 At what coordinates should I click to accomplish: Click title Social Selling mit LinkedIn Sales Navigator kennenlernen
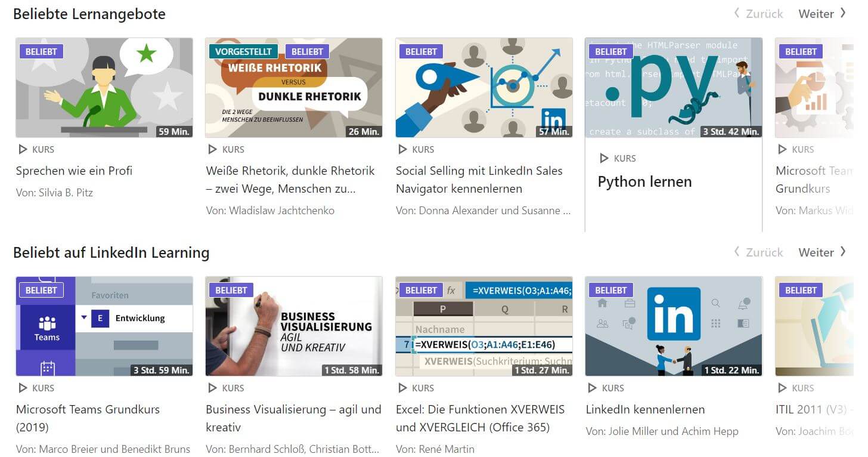pos(479,180)
